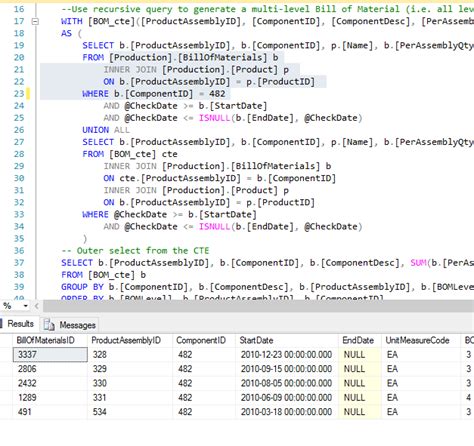The image size is (474, 446).
Task: Select ProductAssemblyID cell 534
Action: (x=130, y=412)
